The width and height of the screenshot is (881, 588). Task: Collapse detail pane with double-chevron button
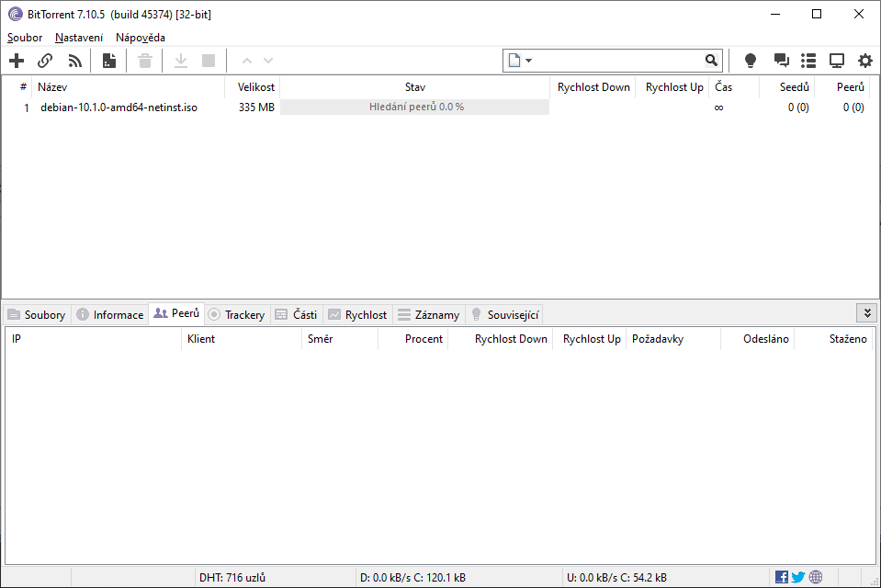coord(867,313)
